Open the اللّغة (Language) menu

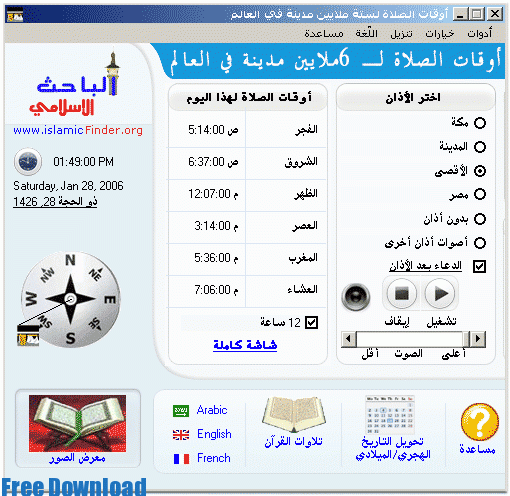click(x=366, y=33)
